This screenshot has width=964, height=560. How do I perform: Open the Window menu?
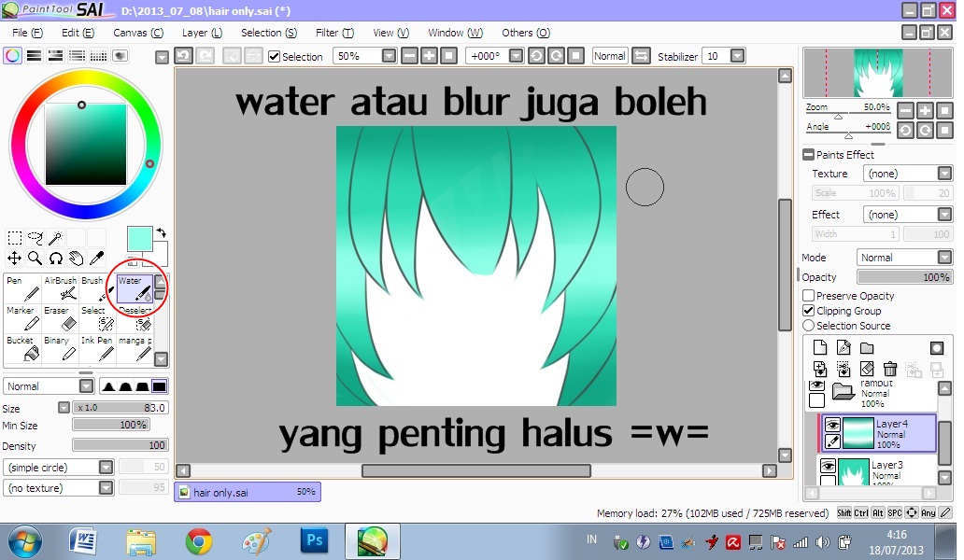pyautogui.click(x=456, y=33)
